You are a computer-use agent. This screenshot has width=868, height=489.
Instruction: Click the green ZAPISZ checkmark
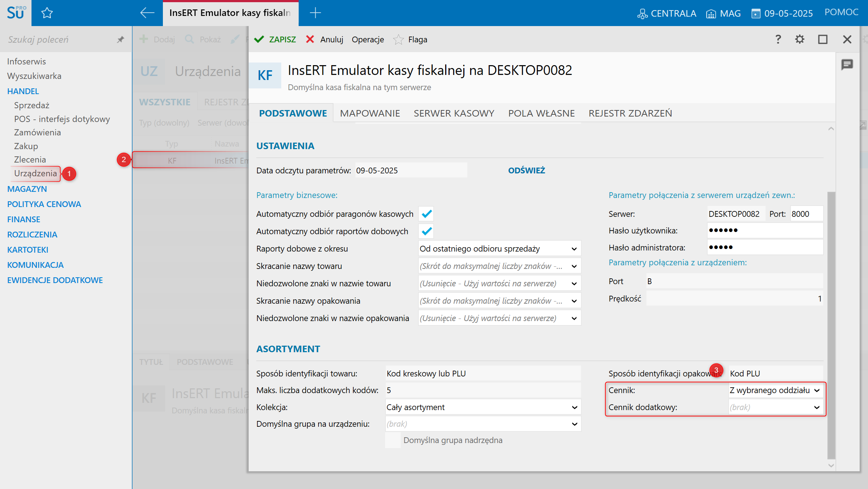coord(259,39)
